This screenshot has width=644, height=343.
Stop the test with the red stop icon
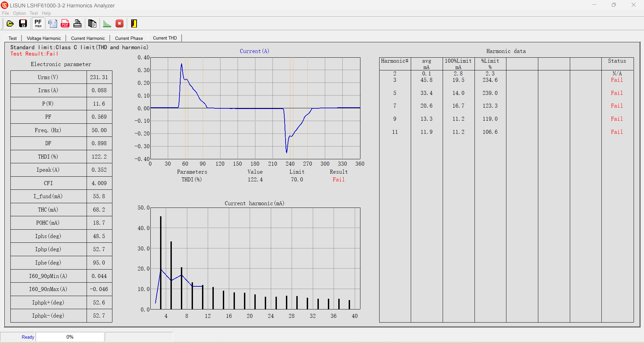(x=119, y=23)
